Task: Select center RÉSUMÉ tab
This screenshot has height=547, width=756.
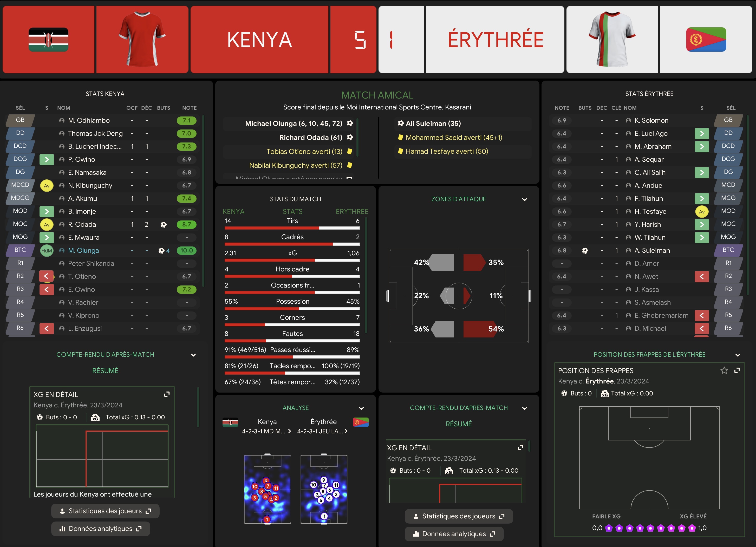Action: 459,424
